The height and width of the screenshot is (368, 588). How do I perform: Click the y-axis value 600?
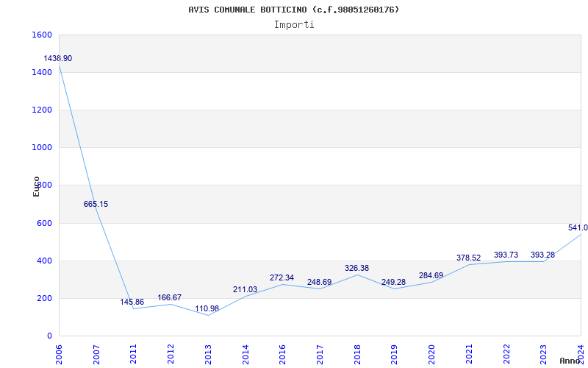(x=45, y=223)
